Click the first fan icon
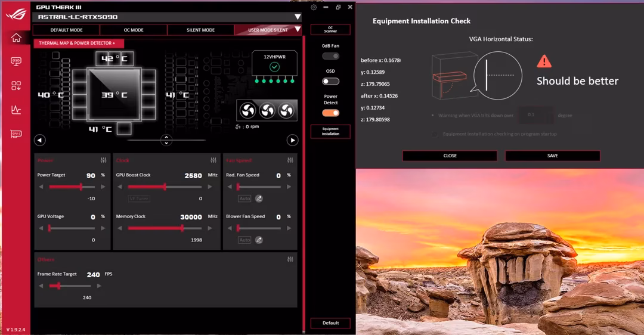 [247, 110]
